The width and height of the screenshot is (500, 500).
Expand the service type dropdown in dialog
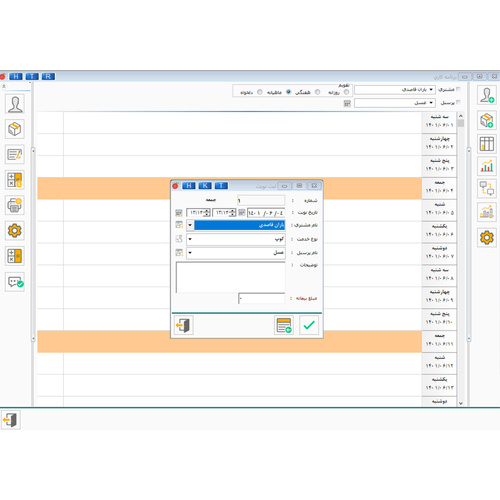pos(190,239)
